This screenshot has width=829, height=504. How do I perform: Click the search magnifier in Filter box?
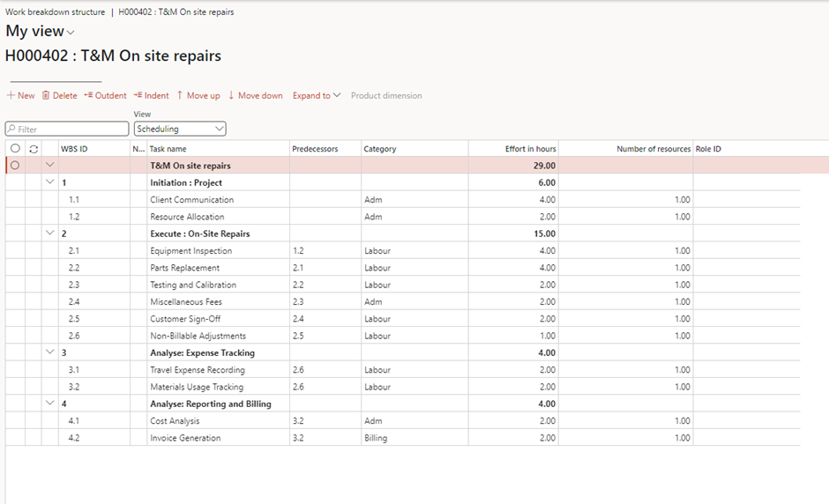click(x=11, y=129)
